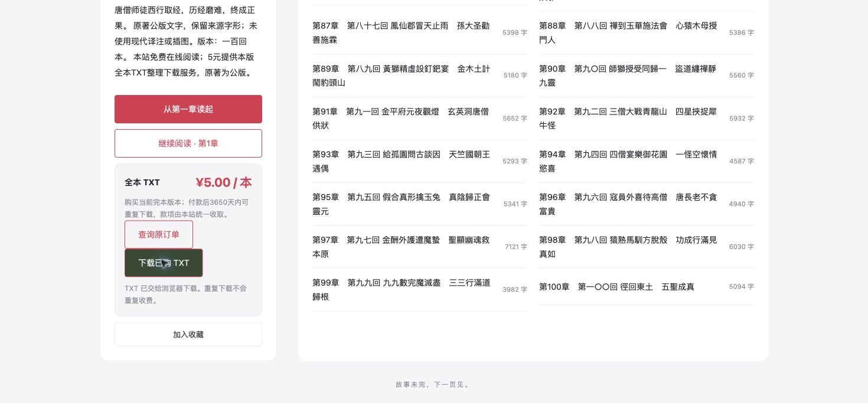
Task: Click the 5094 字 word count
Action: coord(742,287)
